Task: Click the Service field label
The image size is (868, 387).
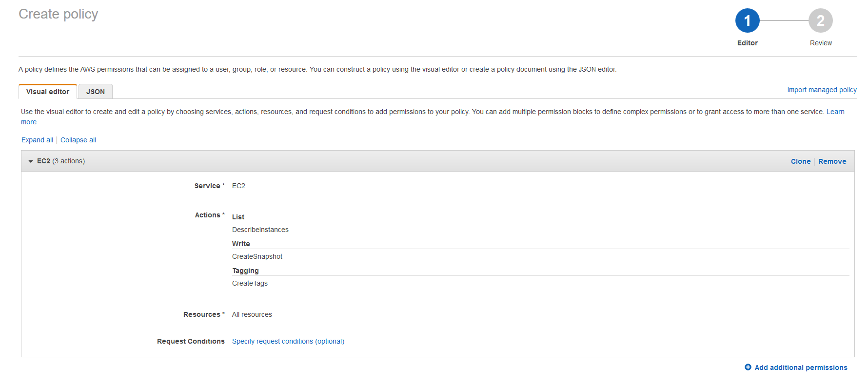Action: [x=209, y=186]
